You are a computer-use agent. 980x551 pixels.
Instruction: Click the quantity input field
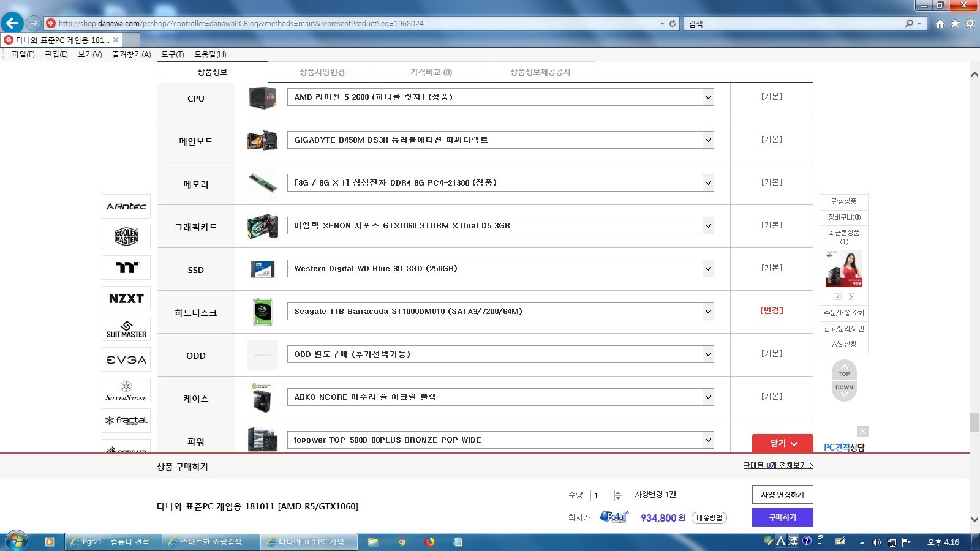(x=601, y=495)
